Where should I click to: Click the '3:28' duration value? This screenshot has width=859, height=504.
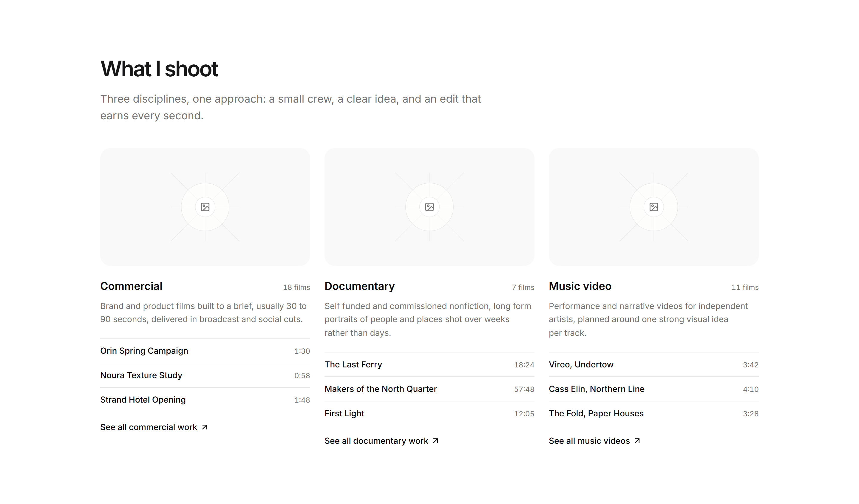tap(751, 414)
